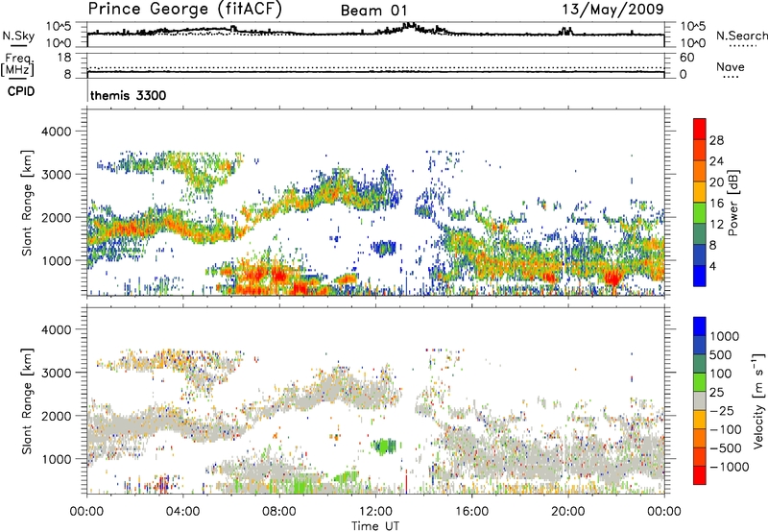This screenshot has height=532, width=768.
Task: Click the "20" label on Power color bar
Action: [716, 182]
